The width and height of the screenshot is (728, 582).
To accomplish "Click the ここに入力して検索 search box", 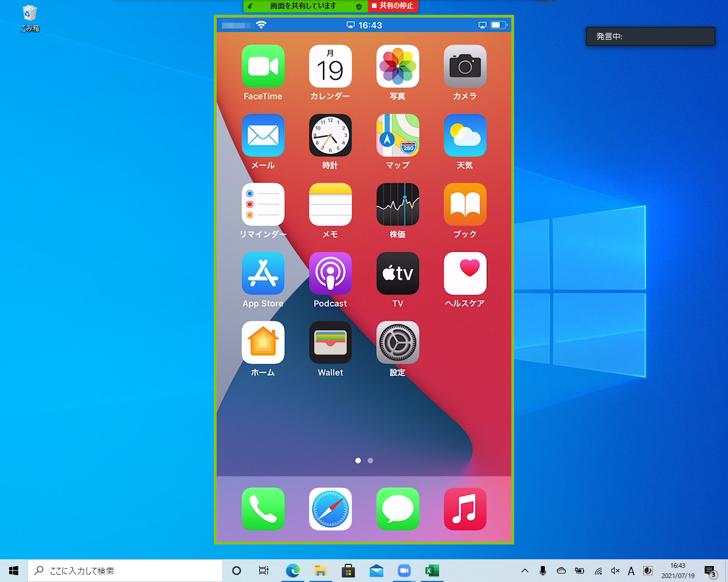I will click(125, 571).
